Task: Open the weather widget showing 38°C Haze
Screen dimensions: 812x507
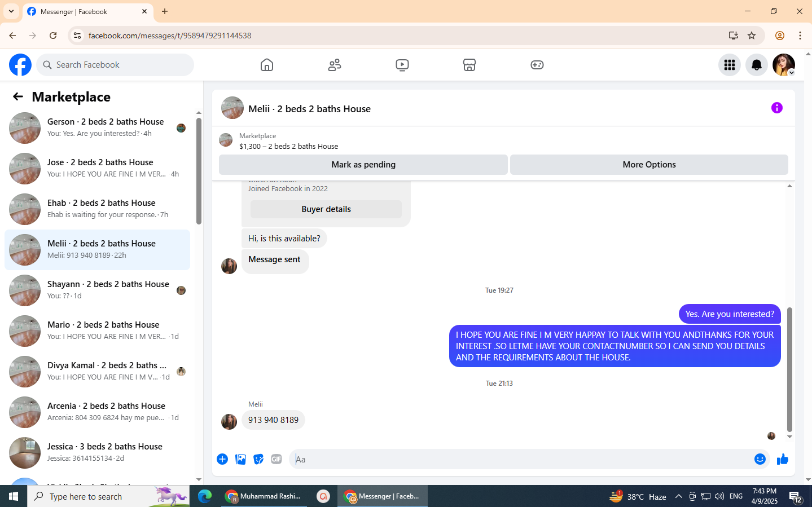Action: (638, 496)
